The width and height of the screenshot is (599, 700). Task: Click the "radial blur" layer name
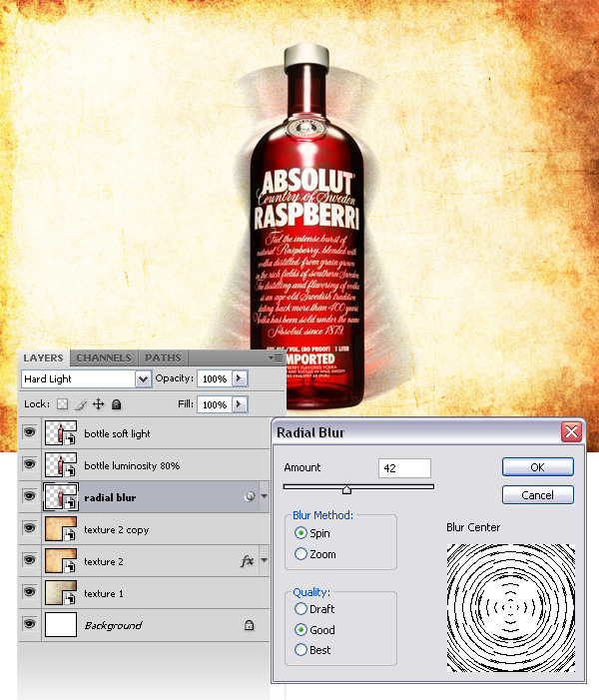110,497
